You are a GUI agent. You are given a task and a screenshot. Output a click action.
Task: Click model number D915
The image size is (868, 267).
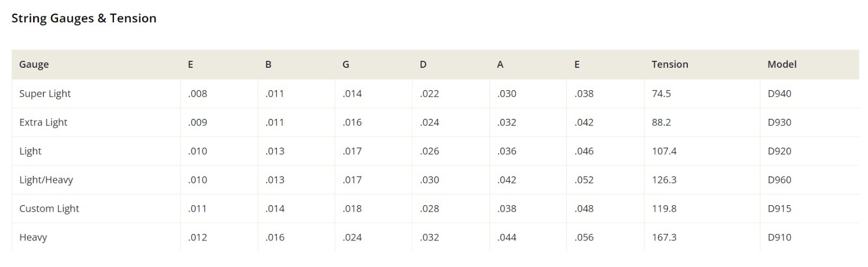pyautogui.click(x=780, y=208)
